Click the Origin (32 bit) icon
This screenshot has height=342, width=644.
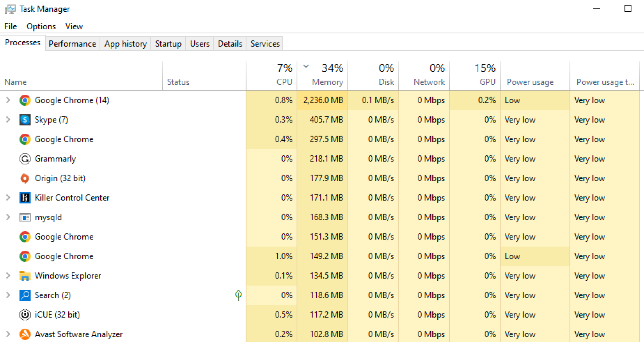(25, 178)
